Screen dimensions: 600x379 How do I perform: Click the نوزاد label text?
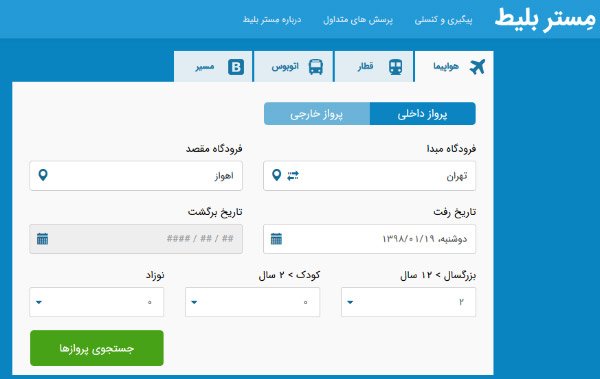pyautogui.click(x=155, y=275)
